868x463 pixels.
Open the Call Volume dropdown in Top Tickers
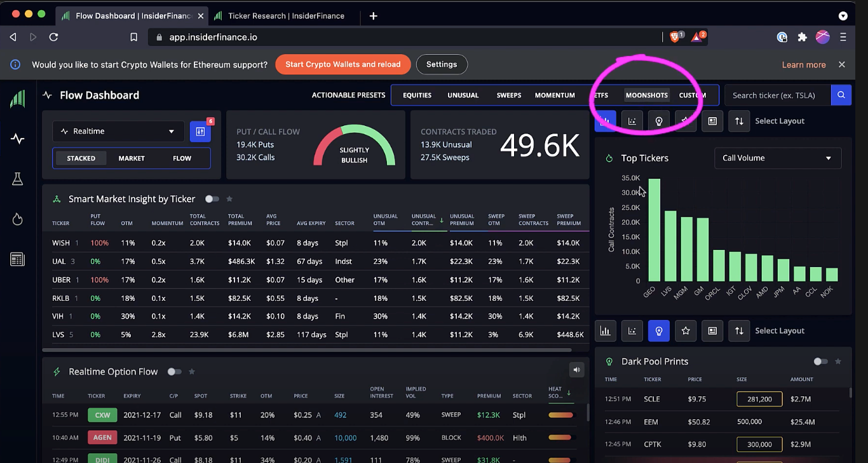click(778, 158)
